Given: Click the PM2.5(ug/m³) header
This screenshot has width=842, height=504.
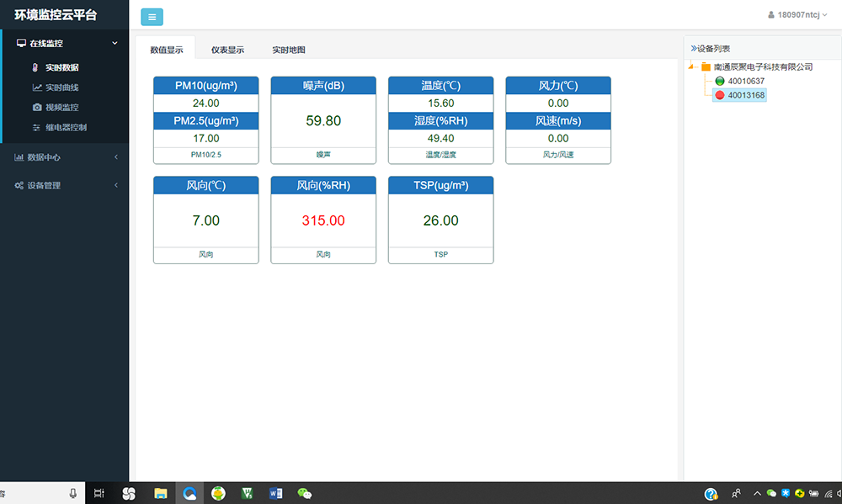Looking at the screenshot, I should pyautogui.click(x=206, y=121).
